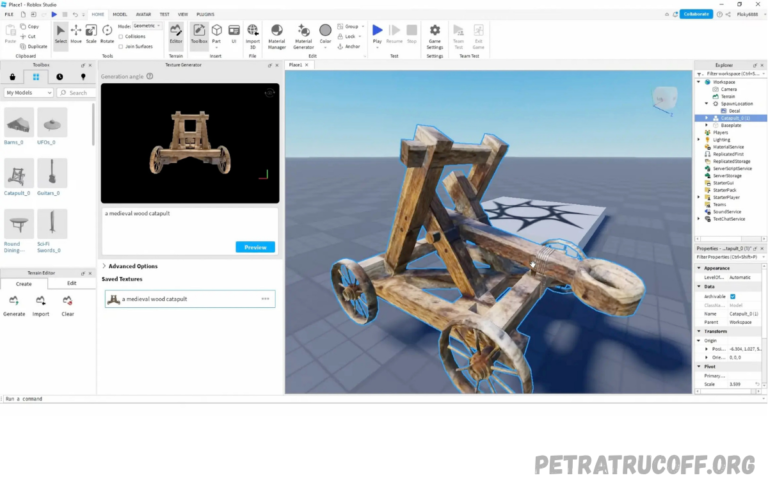The image size is (768, 480).
Task: Activate the Select tool
Action: [61, 34]
